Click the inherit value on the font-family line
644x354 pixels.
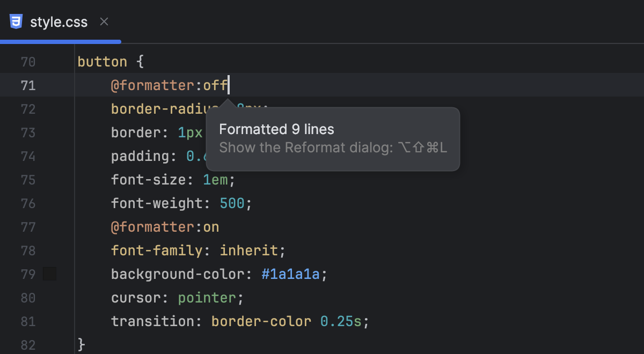point(251,250)
